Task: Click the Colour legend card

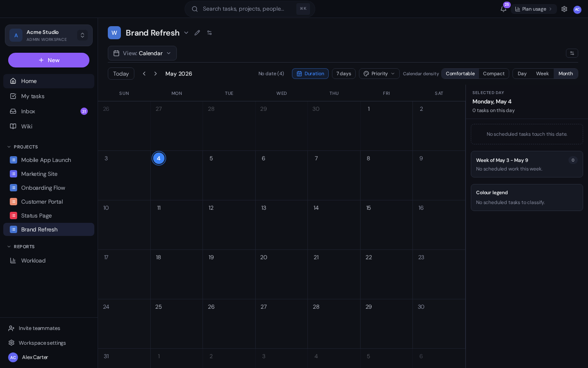Action: click(527, 197)
